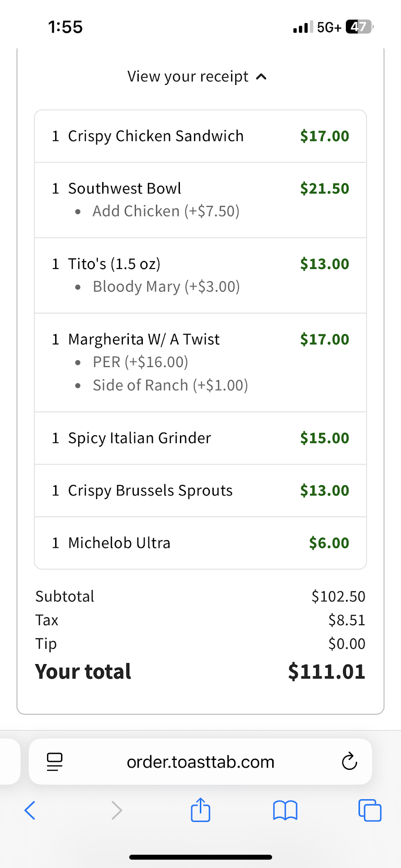This screenshot has height=868, width=401.
Task: Show all open Safari tabs
Action: pyautogui.click(x=370, y=810)
